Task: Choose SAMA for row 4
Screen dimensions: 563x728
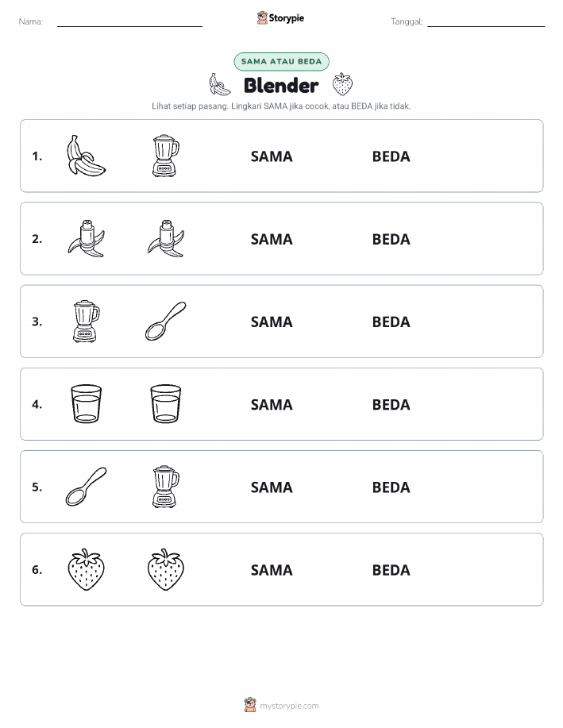Action: 272,404
